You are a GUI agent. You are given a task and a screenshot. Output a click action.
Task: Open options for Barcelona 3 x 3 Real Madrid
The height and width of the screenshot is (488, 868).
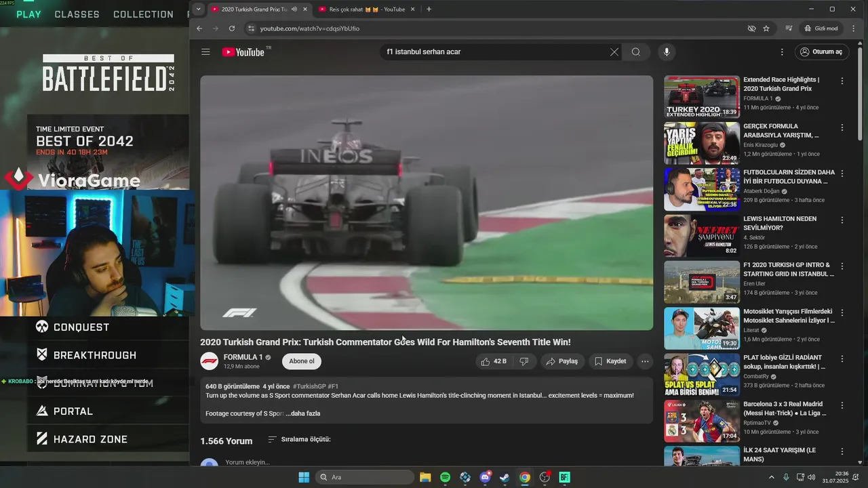click(x=842, y=406)
